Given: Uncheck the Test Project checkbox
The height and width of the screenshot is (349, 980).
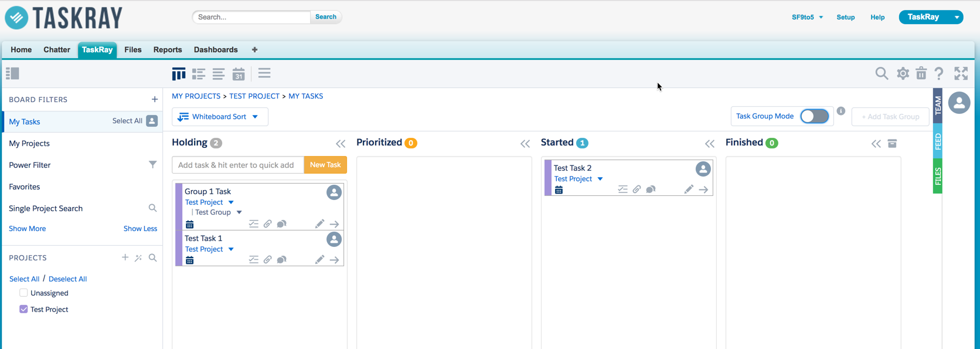Looking at the screenshot, I should tap(23, 309).
